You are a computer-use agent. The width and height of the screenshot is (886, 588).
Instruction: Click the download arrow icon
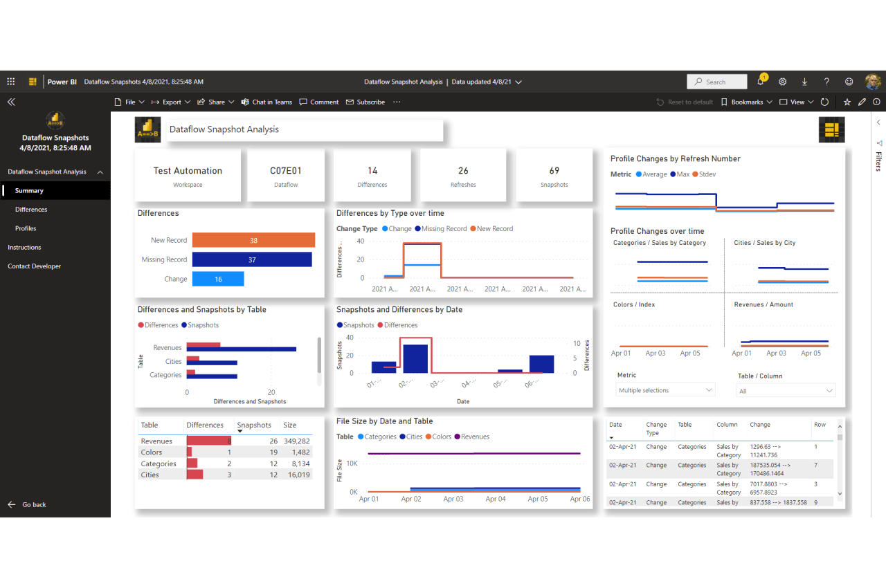pos(804,82)
